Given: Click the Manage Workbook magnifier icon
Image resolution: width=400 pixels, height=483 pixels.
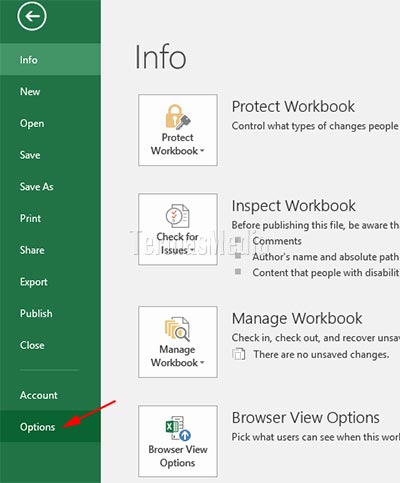Looking at the screenshot, I should (x=178, y=329).
